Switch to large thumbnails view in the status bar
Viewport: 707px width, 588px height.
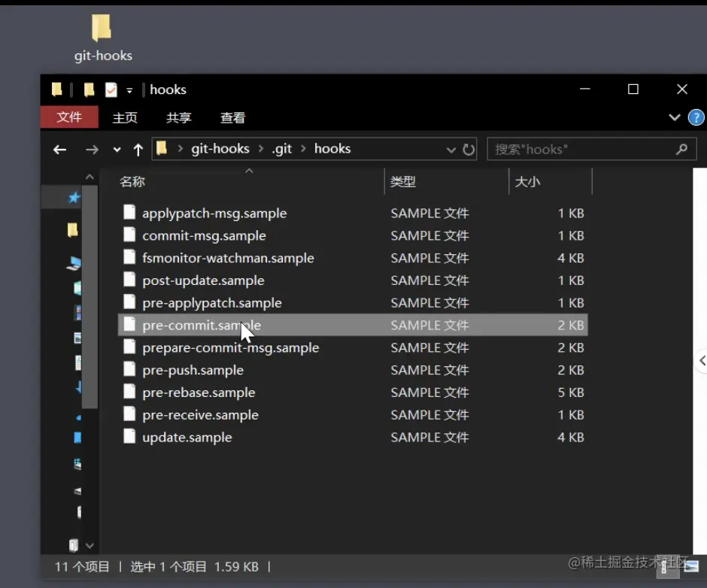click(691, 565)
